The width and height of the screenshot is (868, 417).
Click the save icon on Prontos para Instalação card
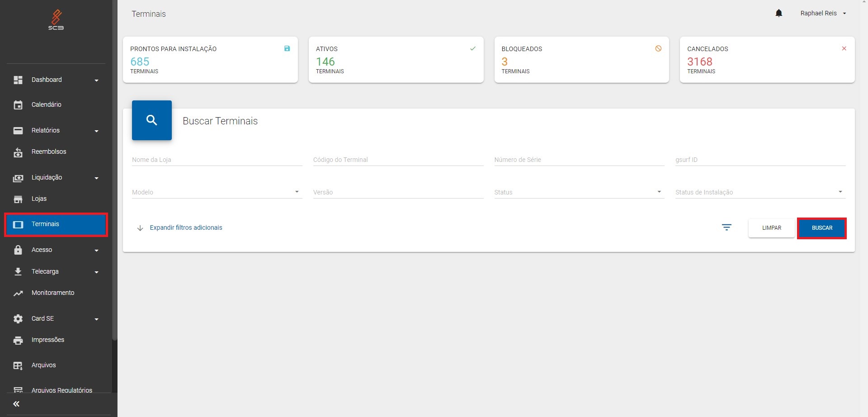coord(287,48)
